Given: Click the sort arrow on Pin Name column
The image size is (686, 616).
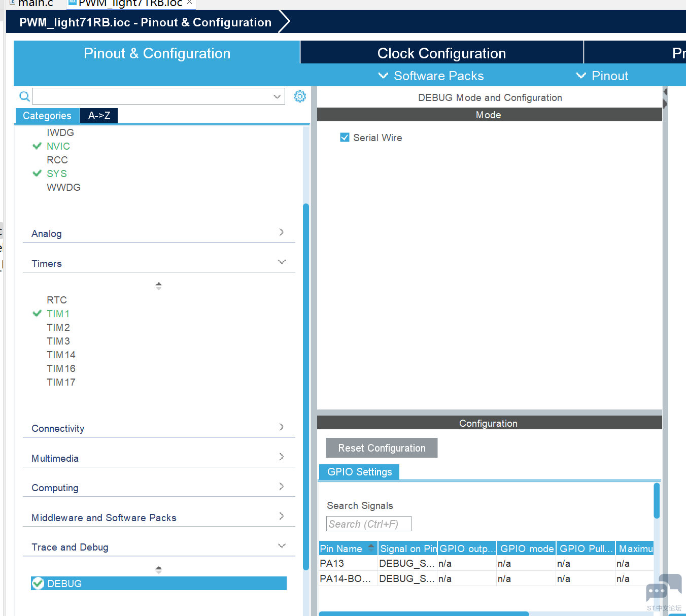Looking at the screenshot, I should [371, 548].
